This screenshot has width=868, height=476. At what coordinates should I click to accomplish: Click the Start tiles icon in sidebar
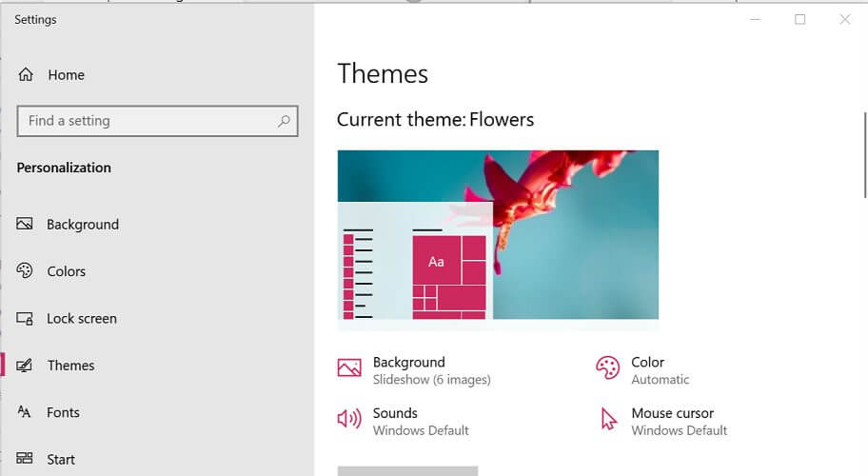(x=25, y=458)
